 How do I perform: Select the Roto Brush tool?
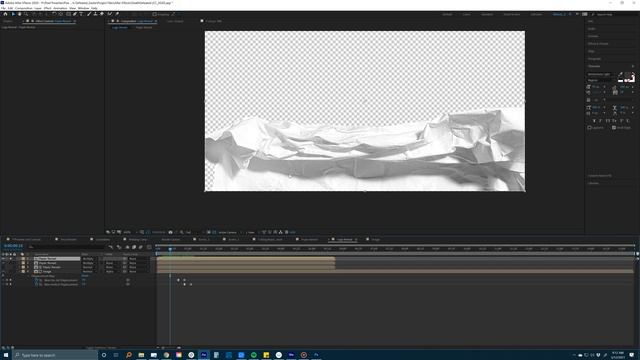point(110,14)
